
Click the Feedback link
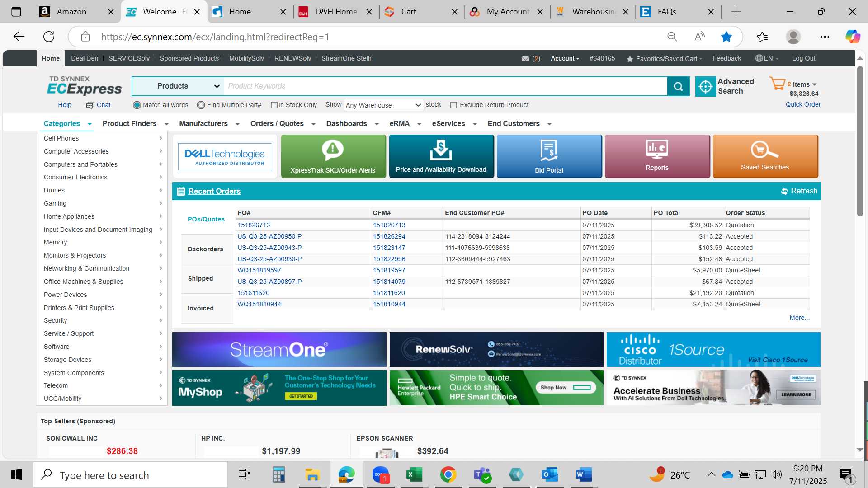(726, 58)
